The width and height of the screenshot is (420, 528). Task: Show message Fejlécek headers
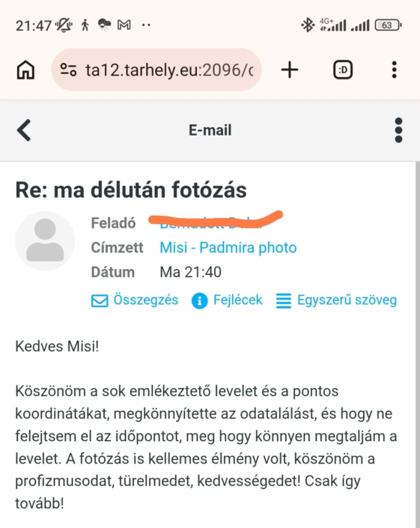tap(237, 300)
